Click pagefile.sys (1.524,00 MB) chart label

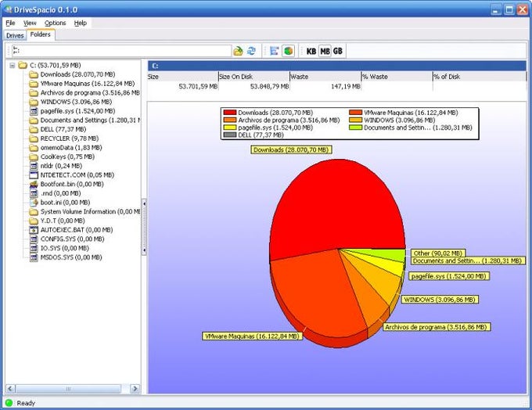[448, 276]
